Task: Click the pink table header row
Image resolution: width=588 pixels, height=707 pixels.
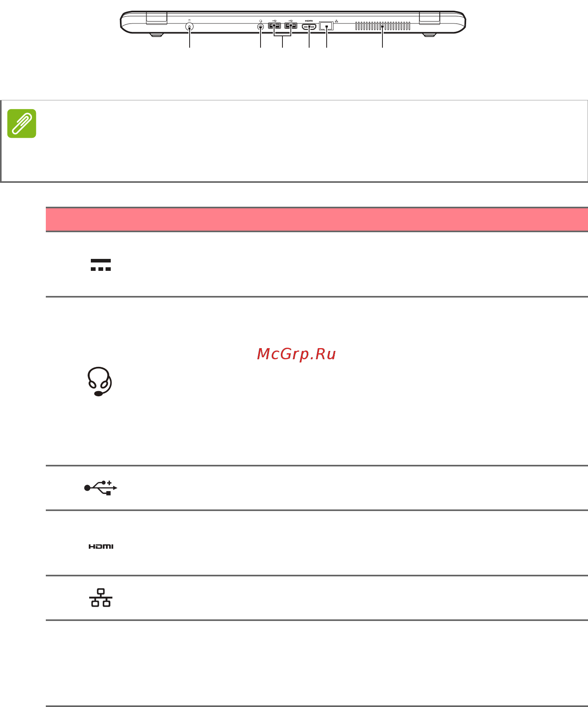Action: pyautogui.click(x=317, y=219)
